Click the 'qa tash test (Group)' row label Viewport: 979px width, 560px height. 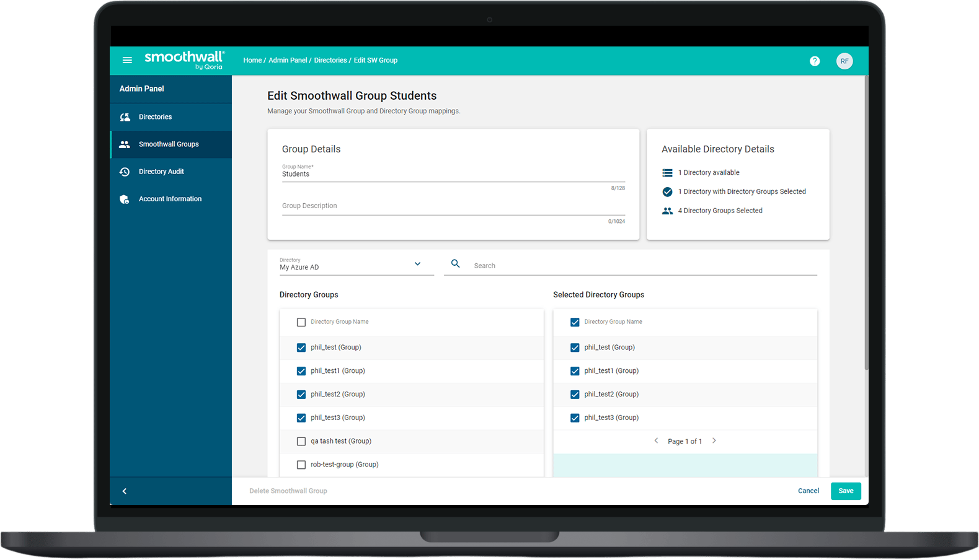tap(341, 442)
